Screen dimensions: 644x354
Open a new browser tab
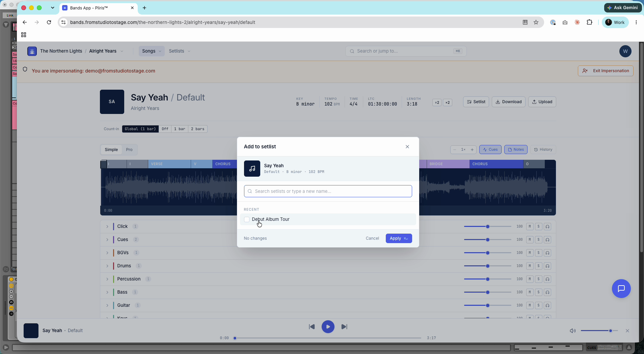tap(144, 8)
